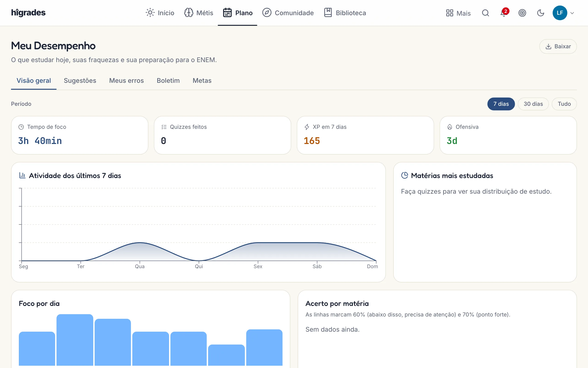Switch to the Visão geral tab
The width and height of the screenshot is (588, 368).
tap(34, 80)
